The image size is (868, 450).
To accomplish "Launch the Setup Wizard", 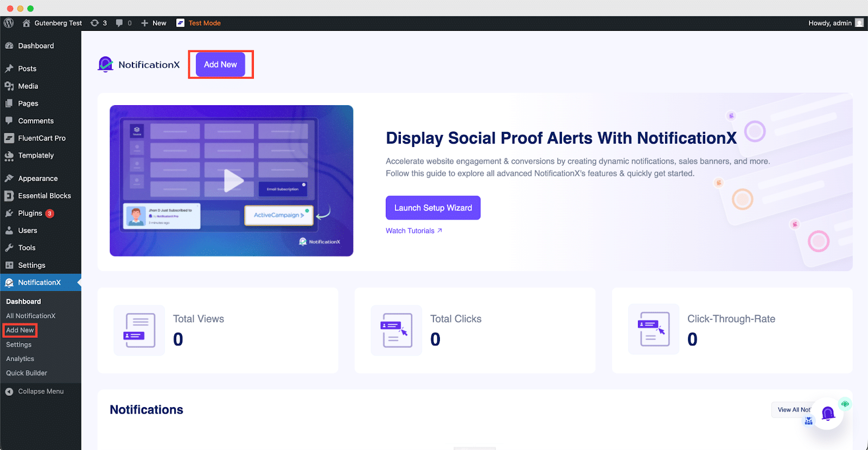I will [433, 208].
